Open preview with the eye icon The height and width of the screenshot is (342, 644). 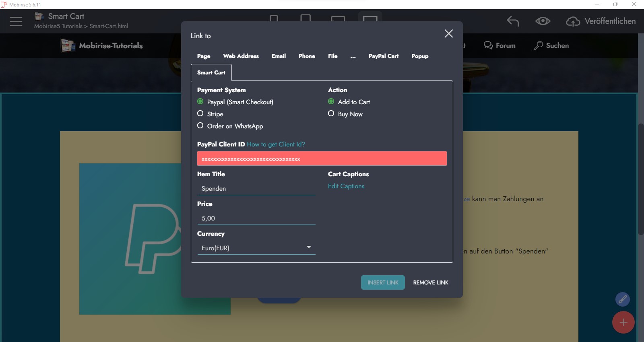click(543, 21)
